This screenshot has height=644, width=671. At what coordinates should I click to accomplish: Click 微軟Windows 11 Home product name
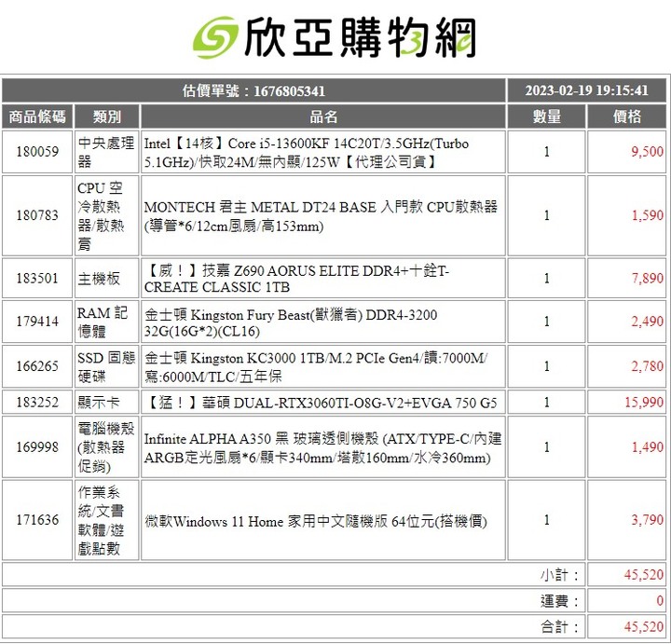click(x=316, y=521)
